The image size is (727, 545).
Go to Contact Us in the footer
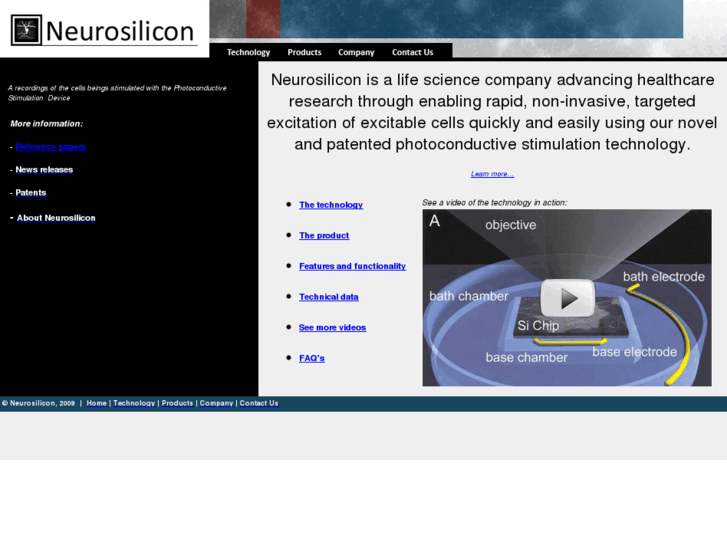tap(259, 403)
